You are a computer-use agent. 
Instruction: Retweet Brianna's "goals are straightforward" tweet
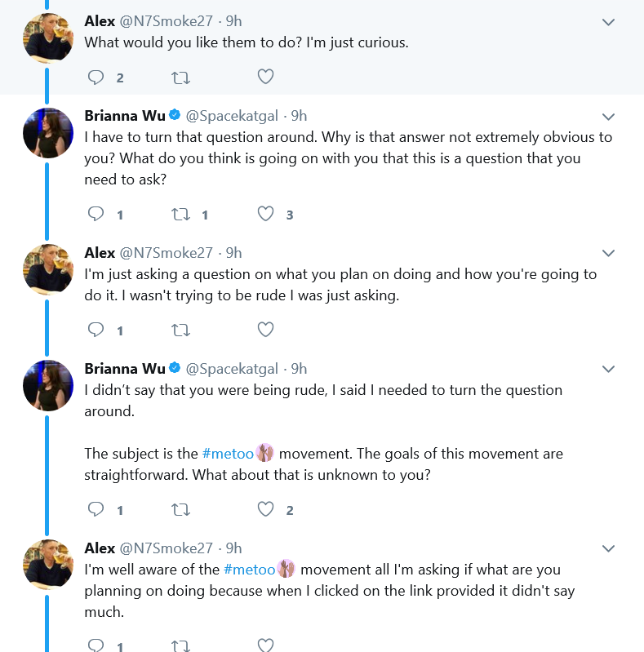click(180, 510)
